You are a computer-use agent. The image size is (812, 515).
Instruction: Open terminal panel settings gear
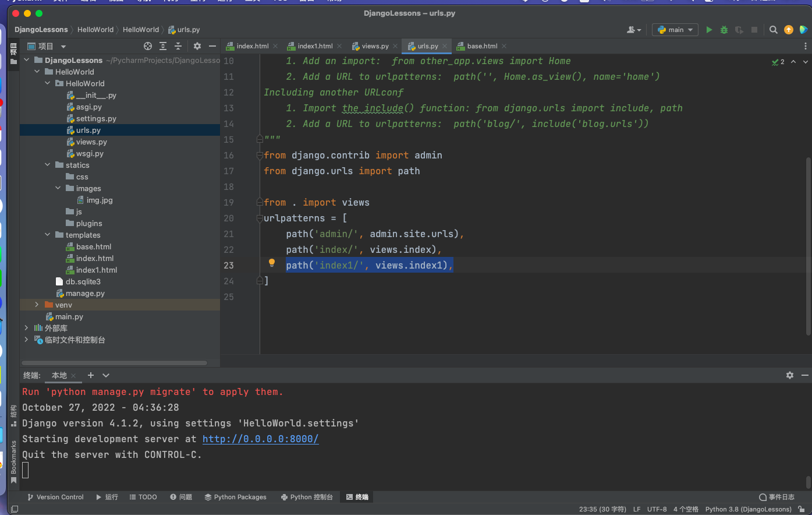pyautogui.click(x=790, y=375)
